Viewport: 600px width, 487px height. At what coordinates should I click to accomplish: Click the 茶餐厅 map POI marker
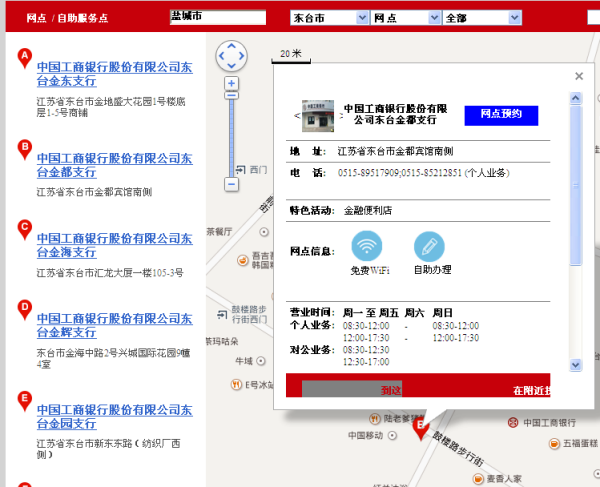coord(264,232)
